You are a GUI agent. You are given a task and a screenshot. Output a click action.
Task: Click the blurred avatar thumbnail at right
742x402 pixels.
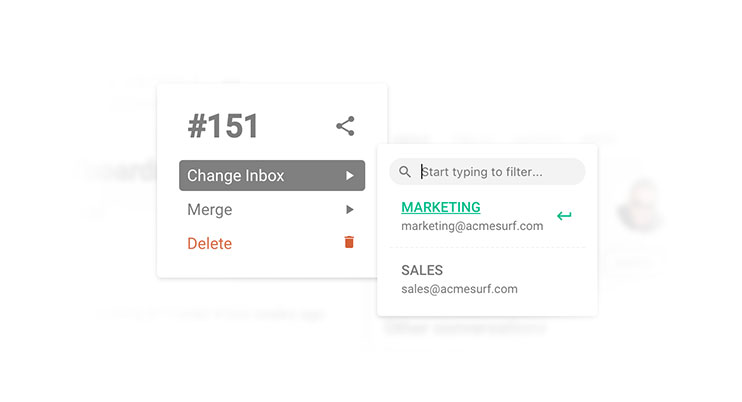coord(640,205)
